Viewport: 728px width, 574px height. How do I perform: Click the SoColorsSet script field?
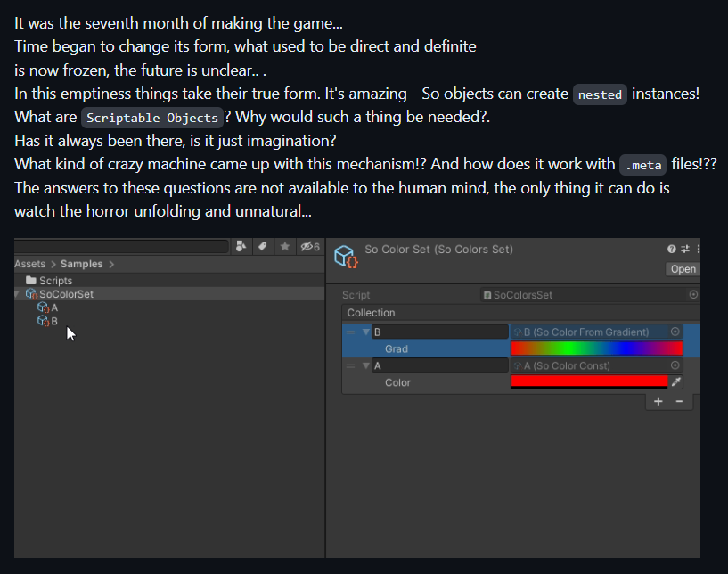tap(584, 295)
